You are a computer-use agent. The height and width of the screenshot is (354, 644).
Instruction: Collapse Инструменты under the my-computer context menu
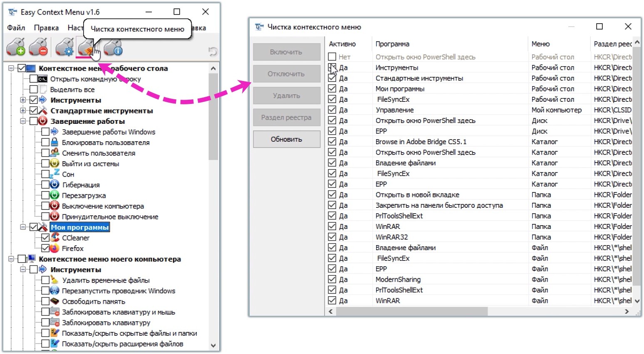point(23,270)
